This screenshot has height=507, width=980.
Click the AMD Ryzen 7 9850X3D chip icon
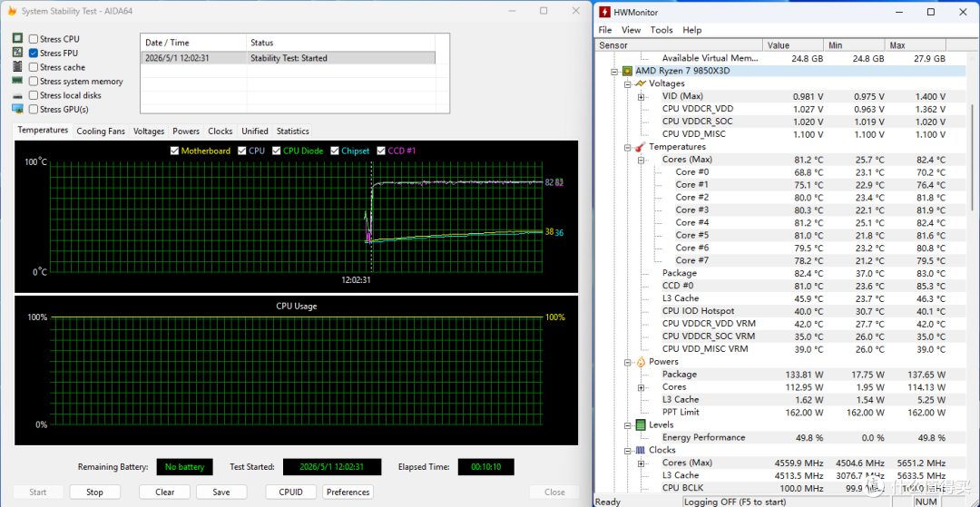pyautogui.click(x=628, y=71)
